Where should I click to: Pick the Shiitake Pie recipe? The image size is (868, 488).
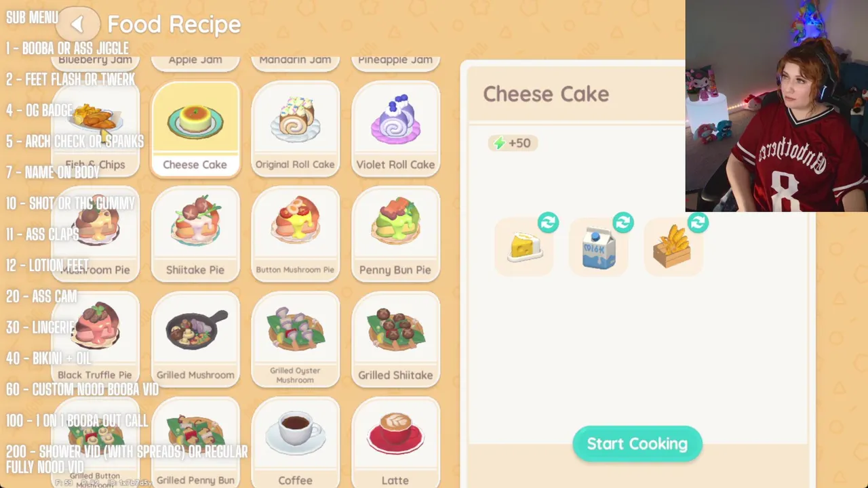(x=195, y=235)
